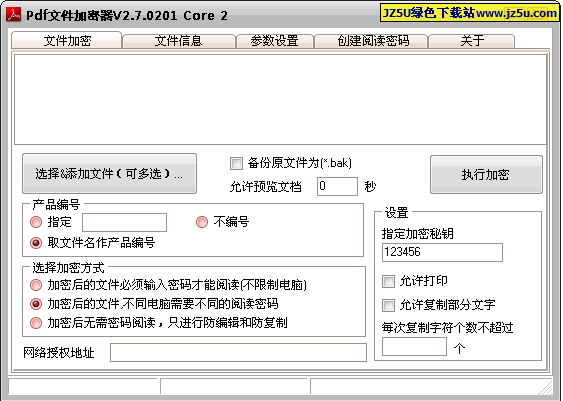Click the empty file list area
This screenshot has width=563, height=401.
click(x=280, y=99)
